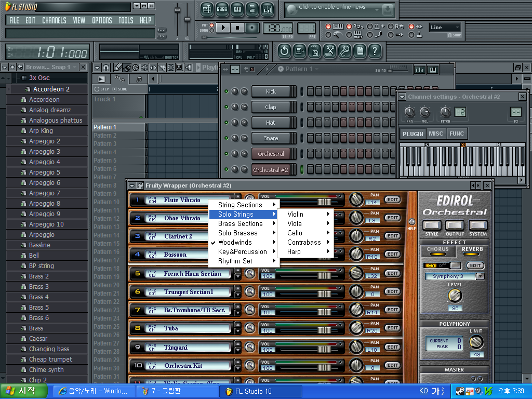The width and height of the screenshot is (532, 399).
Task: Click the online news download icon
Action: click(x=388, y=10)
